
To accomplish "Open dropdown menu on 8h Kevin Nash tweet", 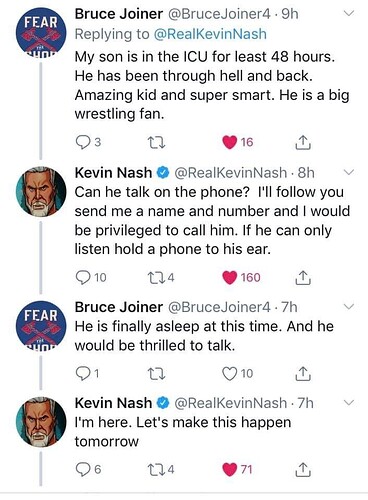I will (x=348, y=172).
